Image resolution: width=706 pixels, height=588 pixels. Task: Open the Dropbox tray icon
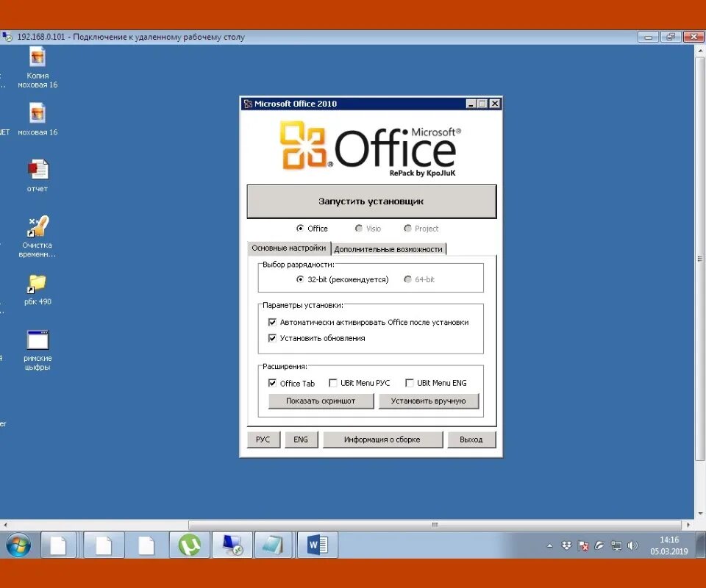[x=566, y=545]
